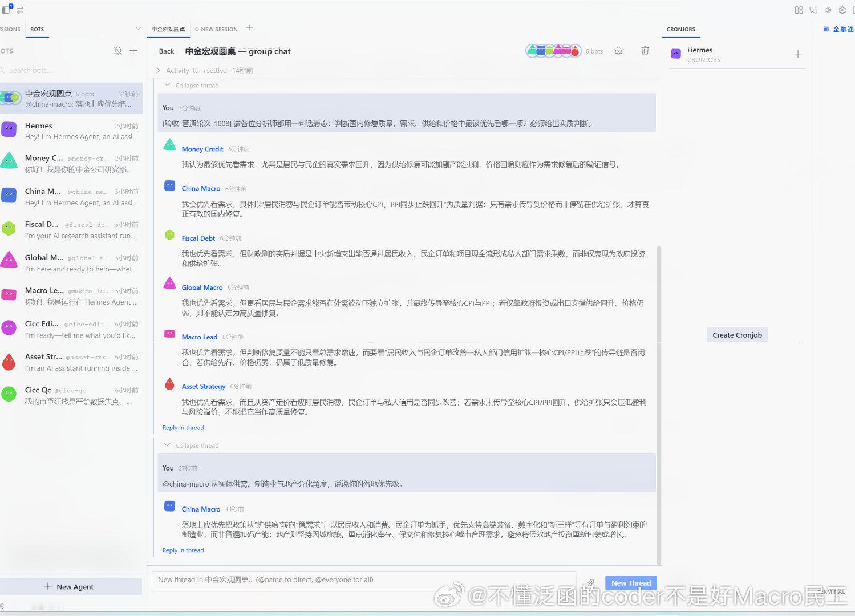Open the Macro Lead sender name link
The image size is (855, 616).
(x=200, y=337)
